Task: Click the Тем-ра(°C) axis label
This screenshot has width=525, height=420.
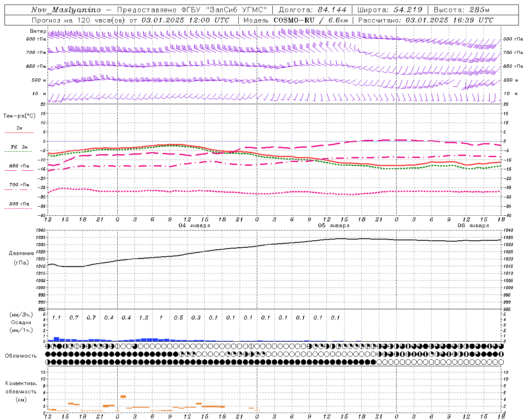Action: click(x=19, y=116)
